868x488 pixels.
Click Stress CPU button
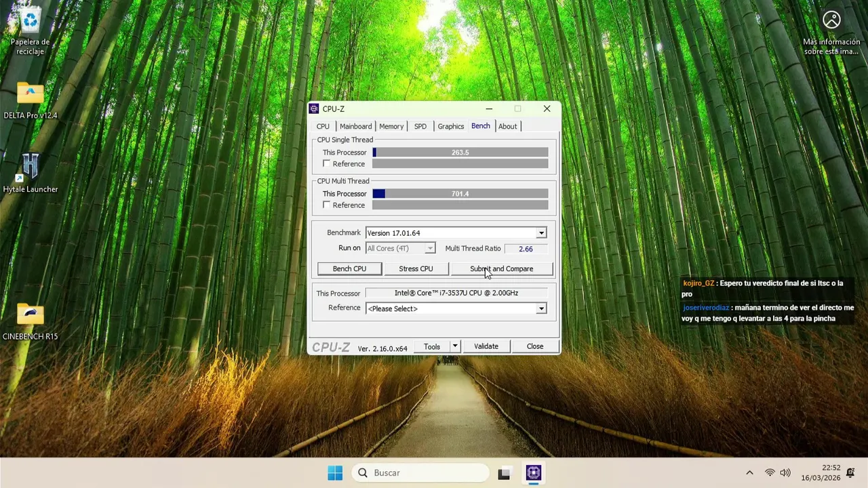pyautogui.click(x=416, y=269)
